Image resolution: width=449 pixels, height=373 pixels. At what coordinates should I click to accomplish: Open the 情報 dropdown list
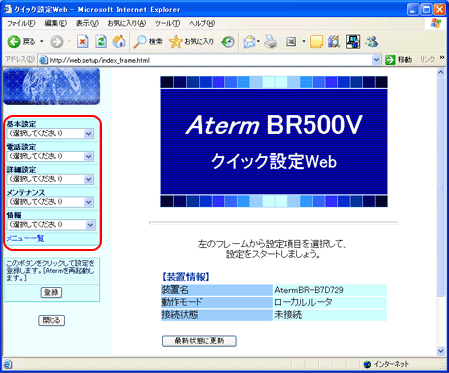click(x=51, y=225)
